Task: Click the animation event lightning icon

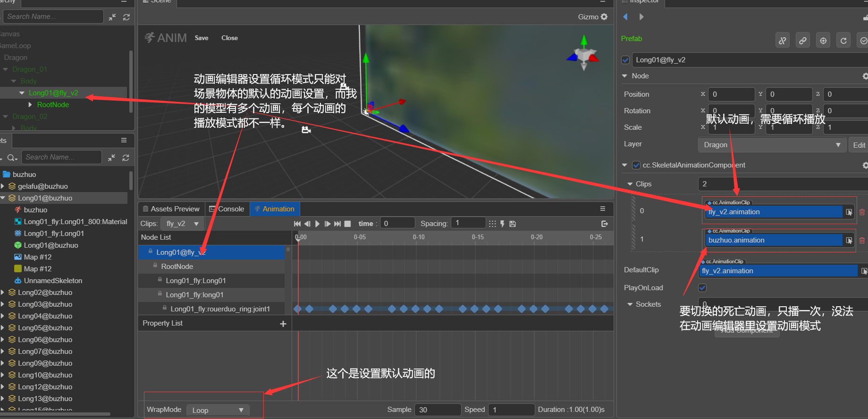Action: [502, 224]
